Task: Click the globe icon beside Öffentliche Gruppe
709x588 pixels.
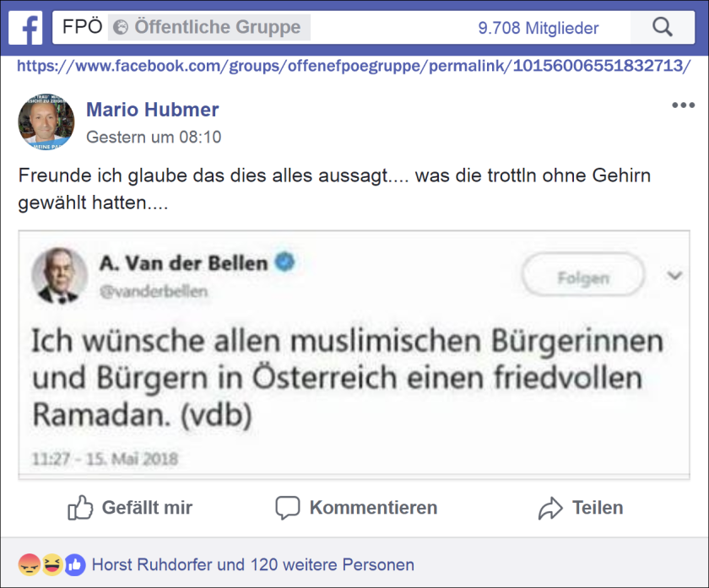Action: (x=120, y=28)
